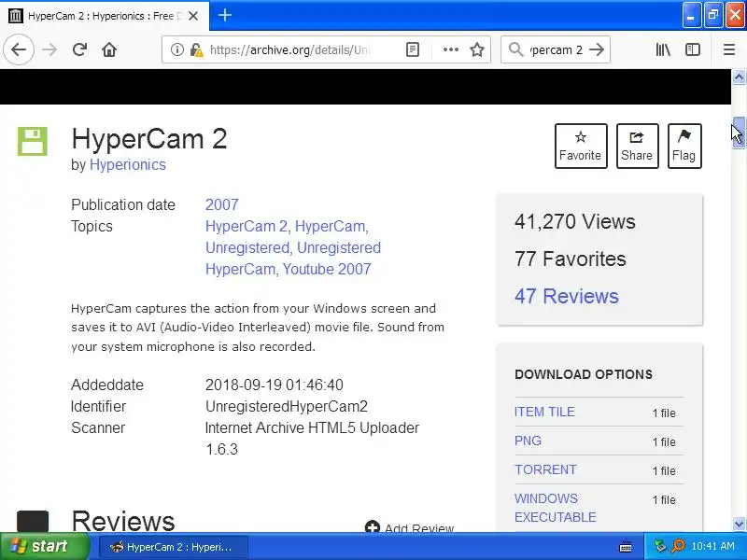Download the ITEM TILE file
Image resolution: width=747 pixels, height=560 pixels.
(x=544, y=412)
